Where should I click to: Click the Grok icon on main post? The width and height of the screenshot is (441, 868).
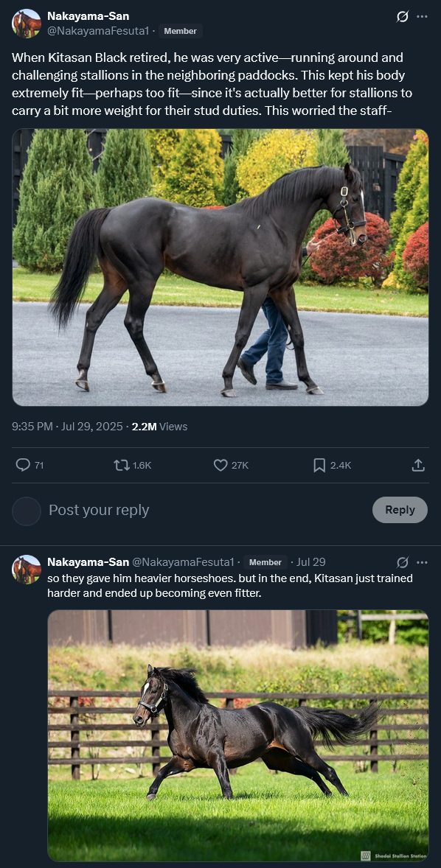coord(403,17)
